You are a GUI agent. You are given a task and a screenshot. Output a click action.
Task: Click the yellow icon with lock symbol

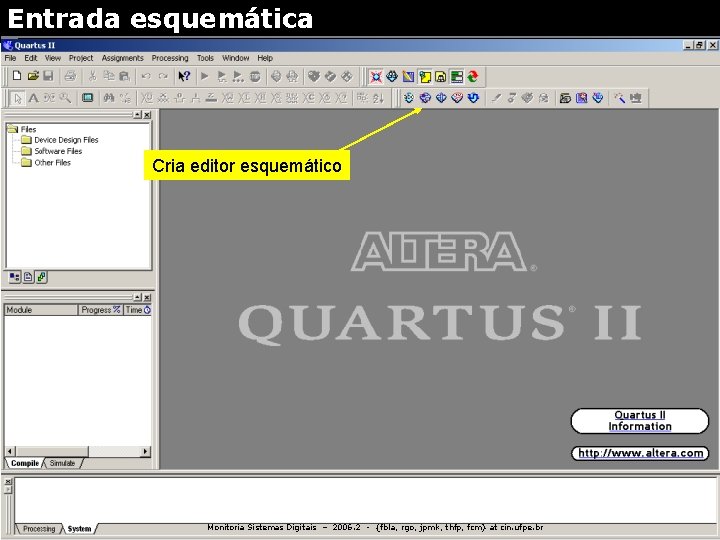[440, 77]
